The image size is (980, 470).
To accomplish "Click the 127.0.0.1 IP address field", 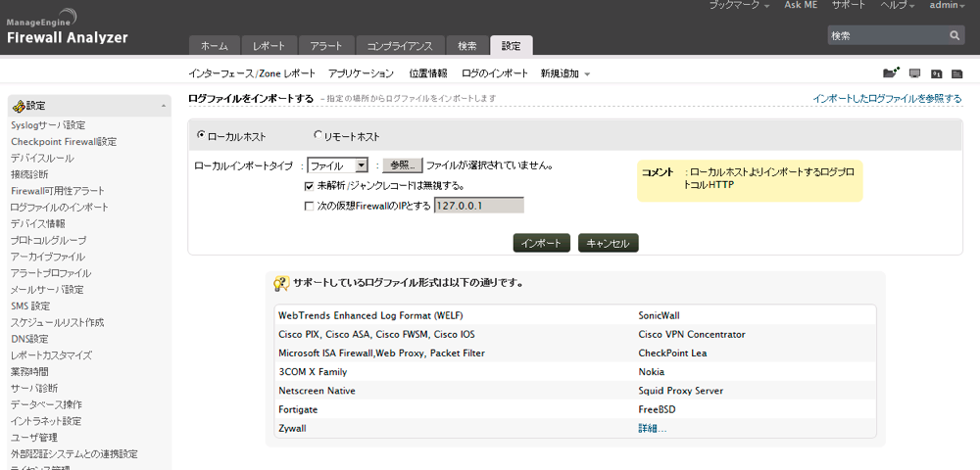I will point(478,206).
